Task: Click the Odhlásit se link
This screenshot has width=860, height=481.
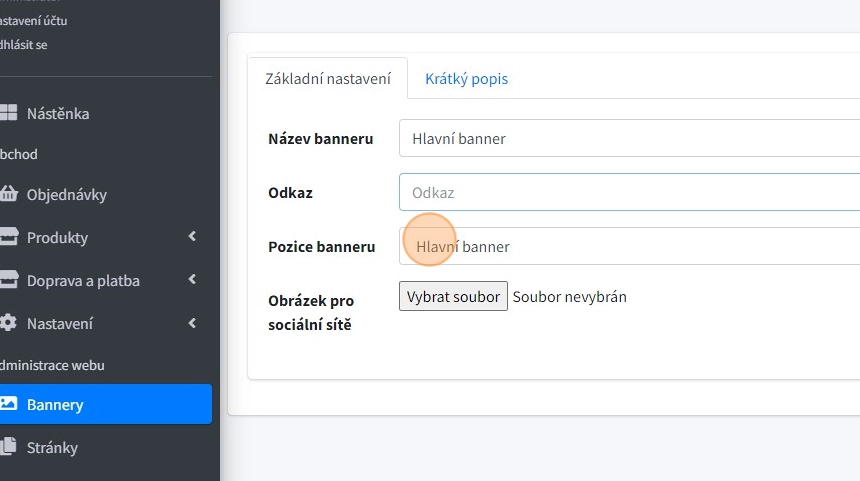Action: coord(23,44)
